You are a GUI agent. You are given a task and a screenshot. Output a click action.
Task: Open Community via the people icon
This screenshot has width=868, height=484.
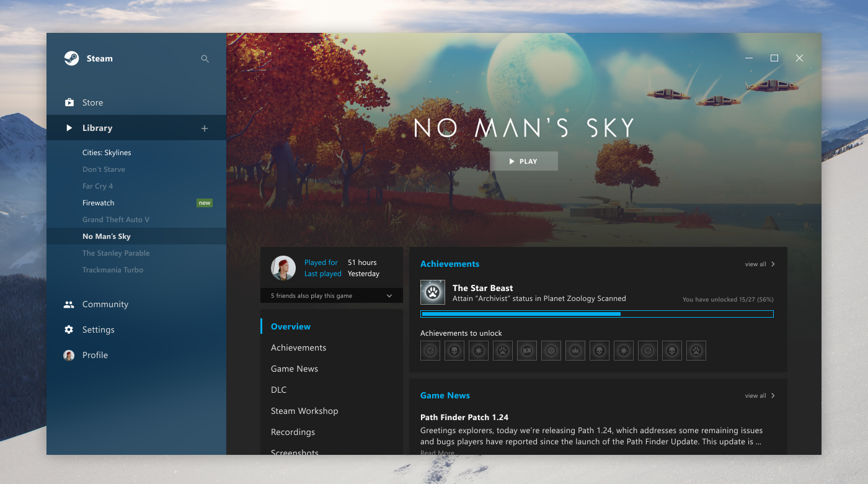[x=69, y=305]
